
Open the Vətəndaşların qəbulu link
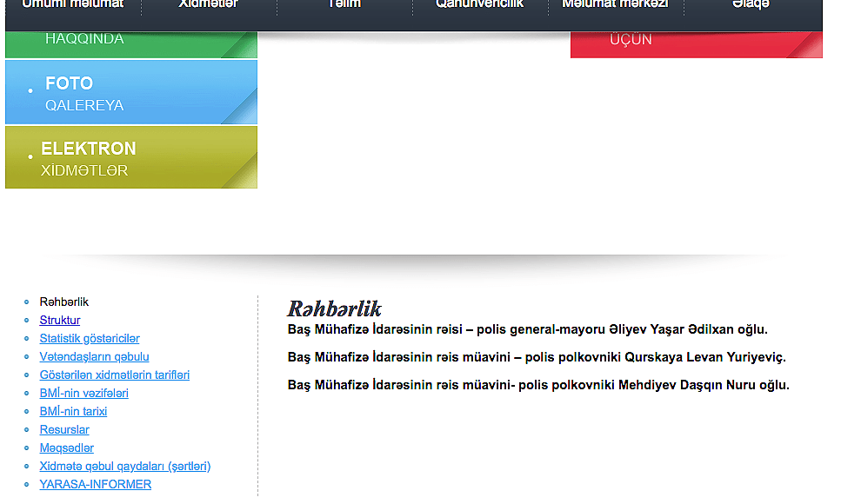(x=95, y=357)
